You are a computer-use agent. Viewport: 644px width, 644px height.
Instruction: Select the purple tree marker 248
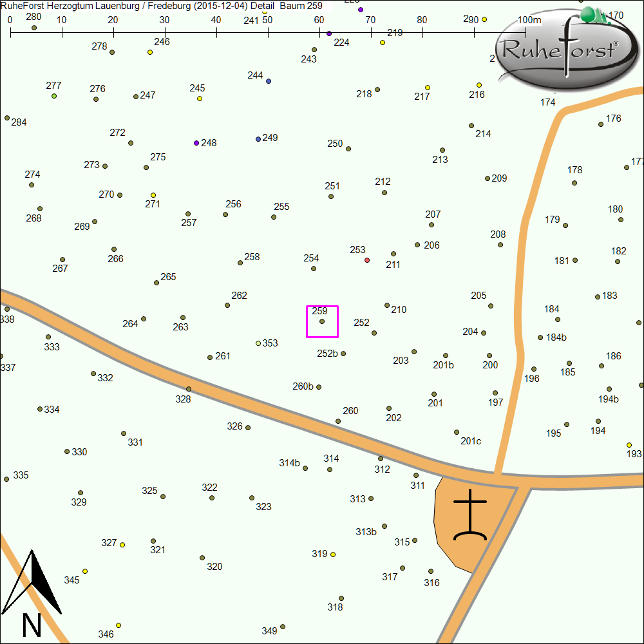coord(196,143)
